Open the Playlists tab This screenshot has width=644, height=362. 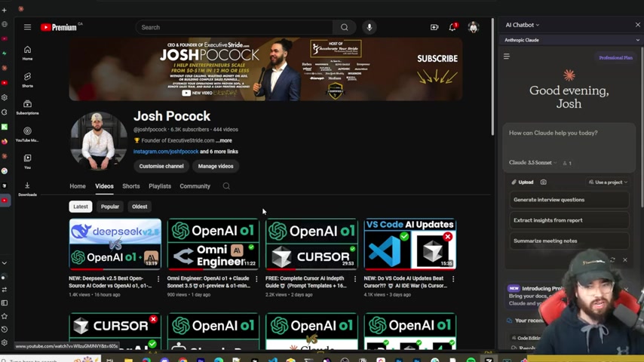point(160,186)
